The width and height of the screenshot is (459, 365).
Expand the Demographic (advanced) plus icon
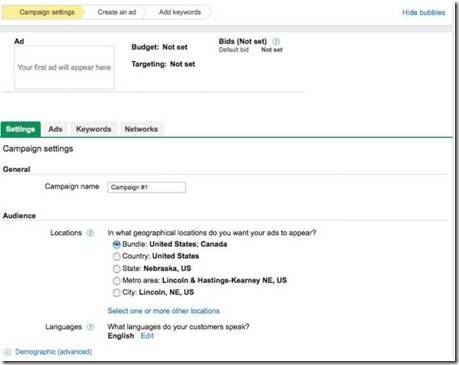[x=8, y=352]
